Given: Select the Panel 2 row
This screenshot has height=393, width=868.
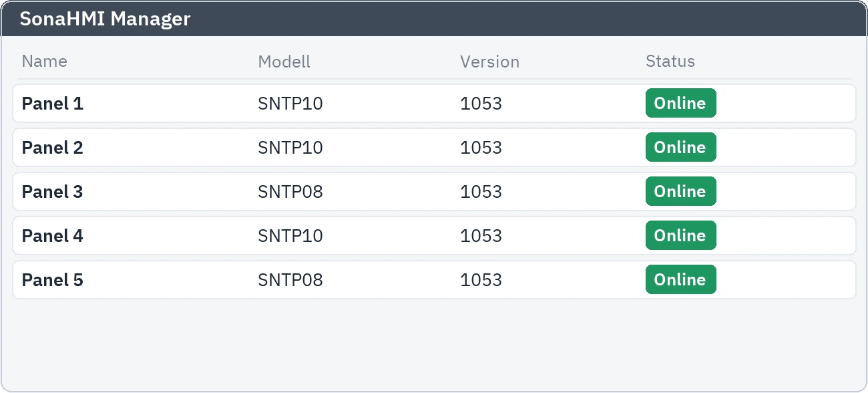Looking at the screenshot, I should [434, 148].
